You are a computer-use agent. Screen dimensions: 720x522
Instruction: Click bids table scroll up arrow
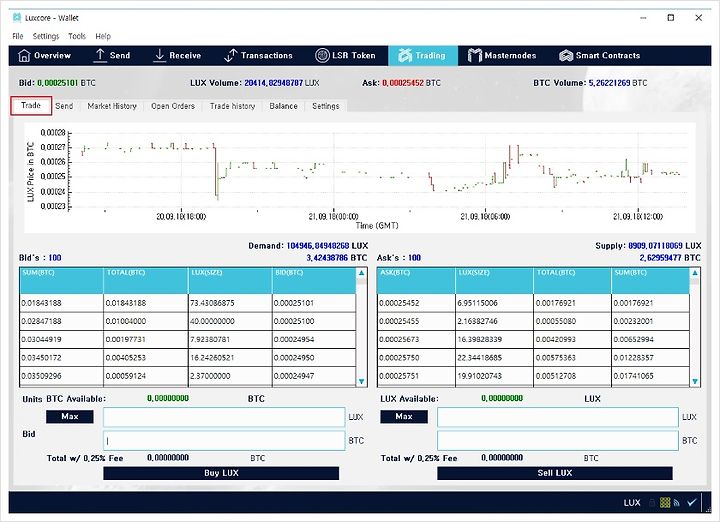pyautogui.click(x=362, y=273)
